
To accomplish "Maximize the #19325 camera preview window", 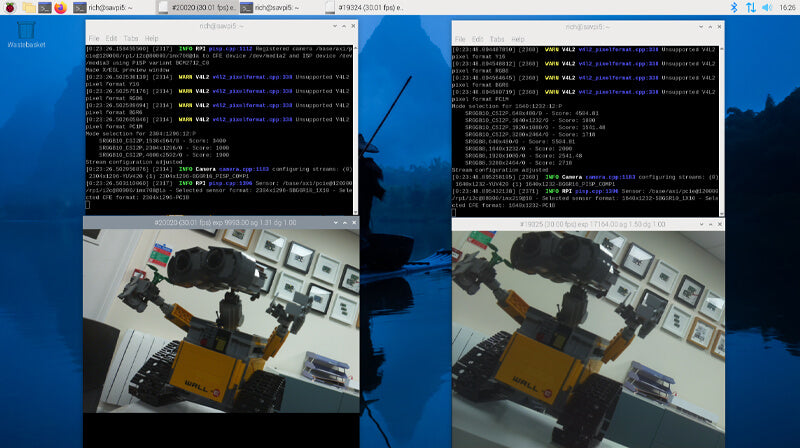I will click(x=710, y=224).
